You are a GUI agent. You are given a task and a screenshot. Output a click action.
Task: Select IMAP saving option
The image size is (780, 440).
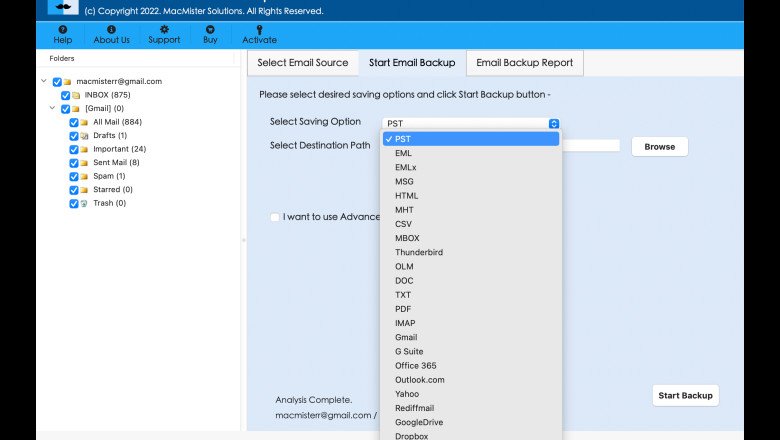click(x=471, y=323)
